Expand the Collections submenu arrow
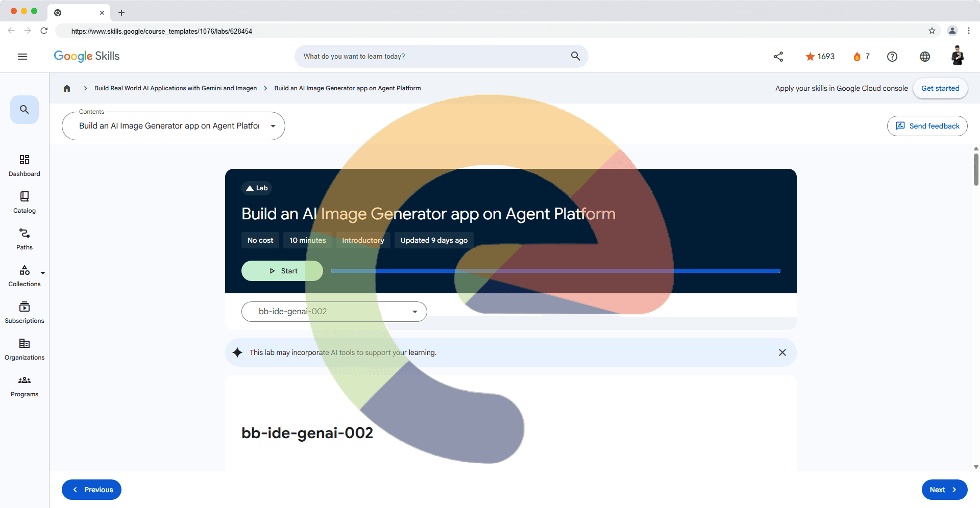Image resolution: width=980 pixels, height=508 pixels. tap(43, 273)
